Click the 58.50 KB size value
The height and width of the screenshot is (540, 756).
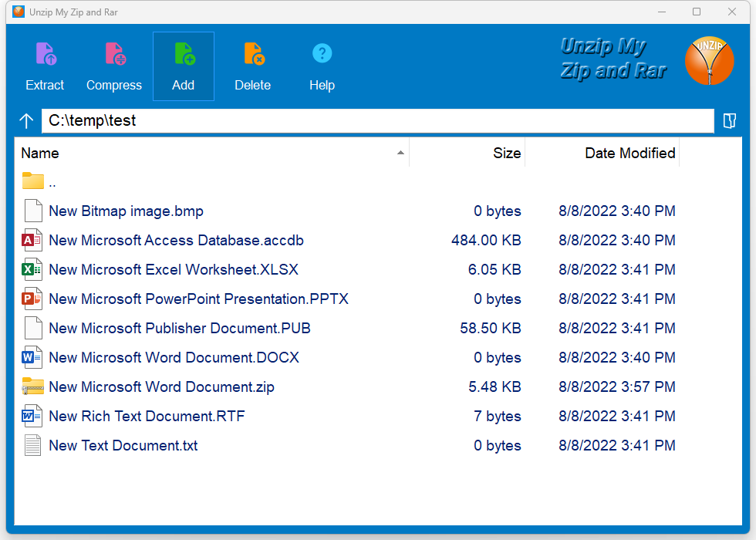point(491,329)
